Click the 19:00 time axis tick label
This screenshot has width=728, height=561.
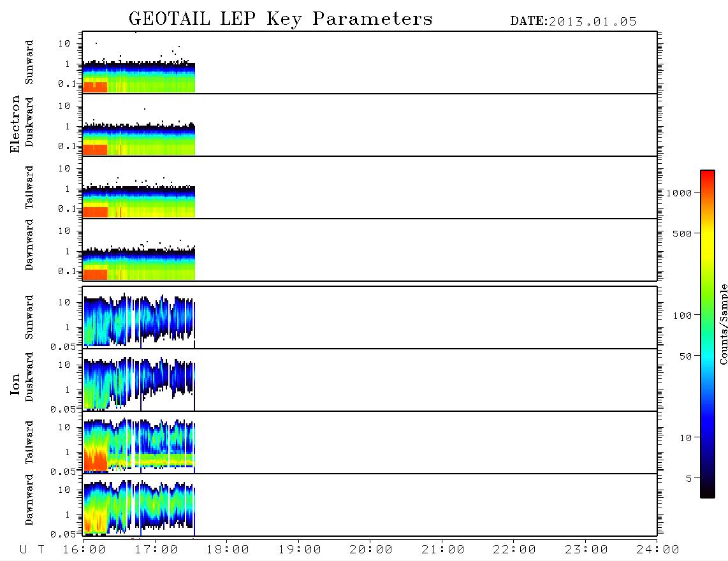(x=300, y=550)
